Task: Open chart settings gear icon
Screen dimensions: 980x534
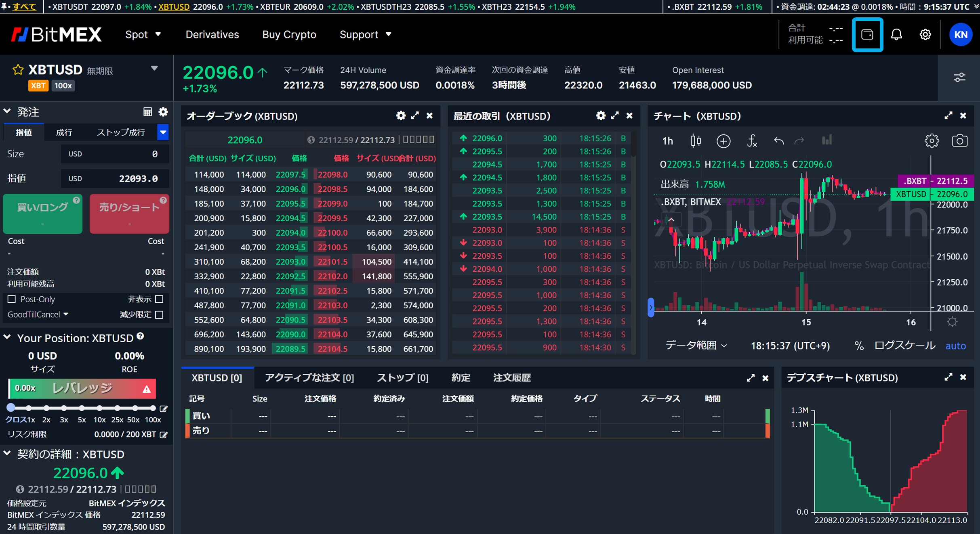Action: tap(932, 141)
